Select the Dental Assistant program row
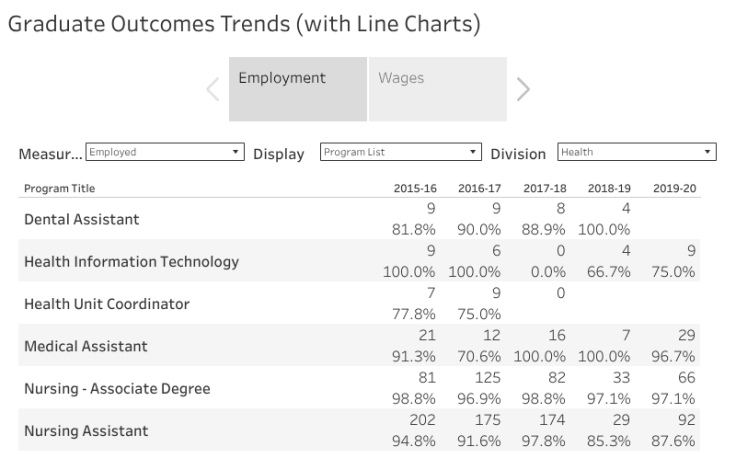 82,219
